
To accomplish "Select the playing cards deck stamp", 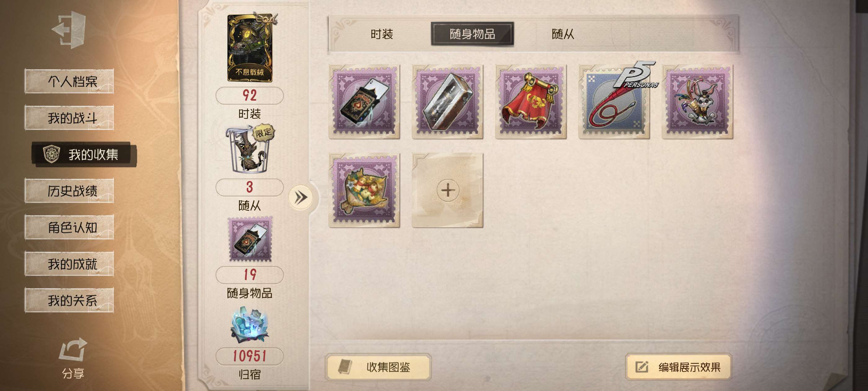I will 364,101.
